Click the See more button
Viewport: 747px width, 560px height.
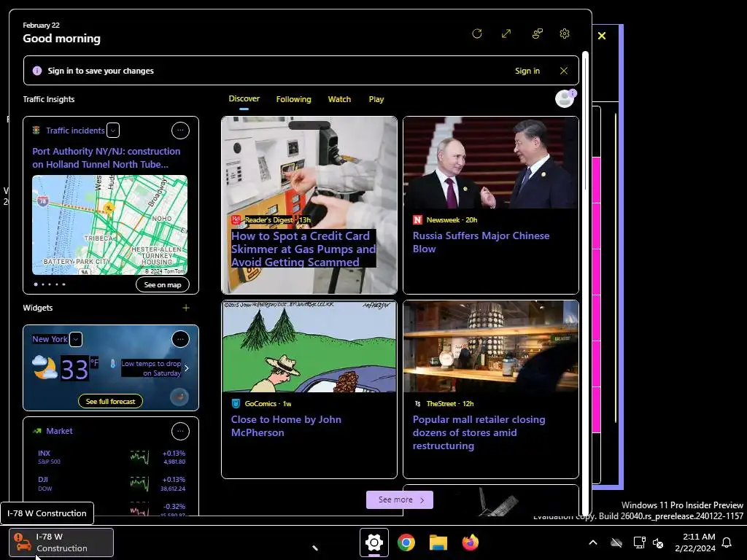[400, 499]
